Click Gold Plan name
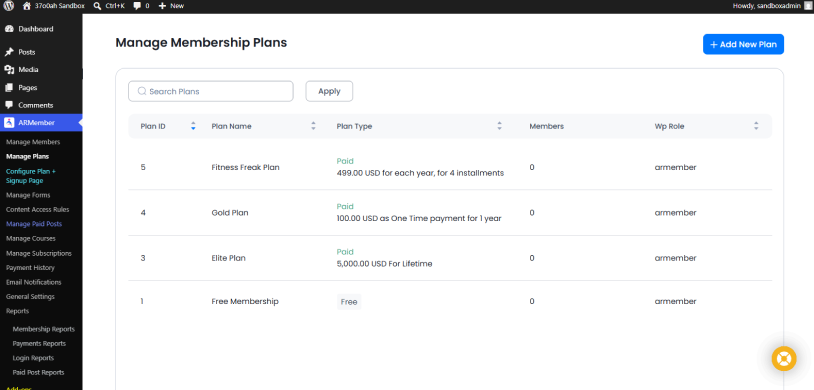Viewport: 814px width, 390px height. tap(230, 213)
